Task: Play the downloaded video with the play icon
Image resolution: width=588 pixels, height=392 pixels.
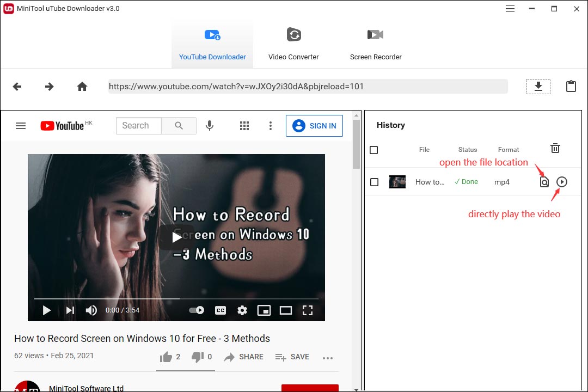Action: coord(562,182)
